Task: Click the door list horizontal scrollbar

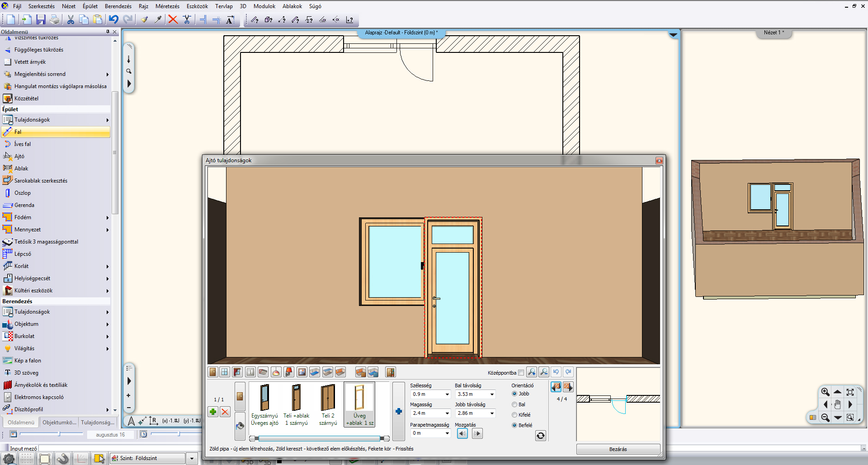Action: [x=319, y=438]
